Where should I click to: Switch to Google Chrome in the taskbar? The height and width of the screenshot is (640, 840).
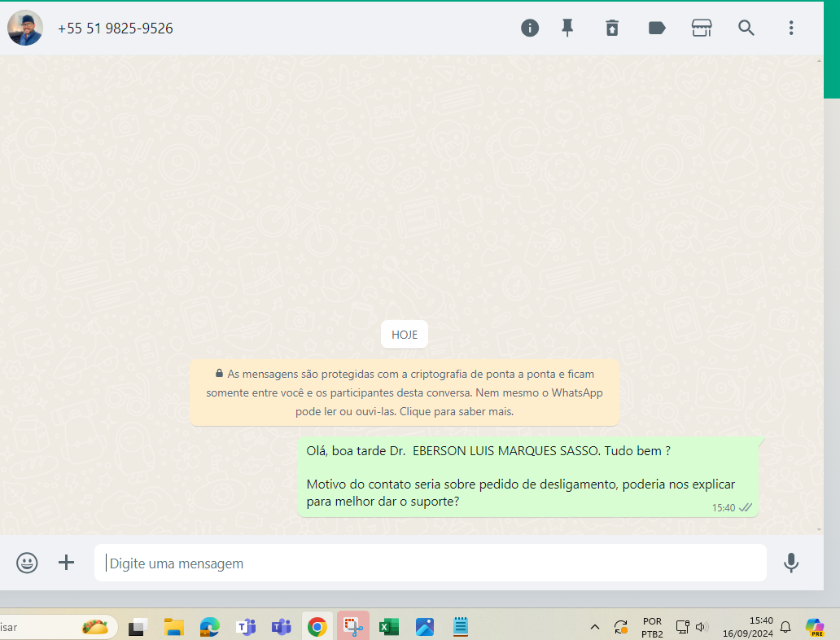click(x=317, y=627)
